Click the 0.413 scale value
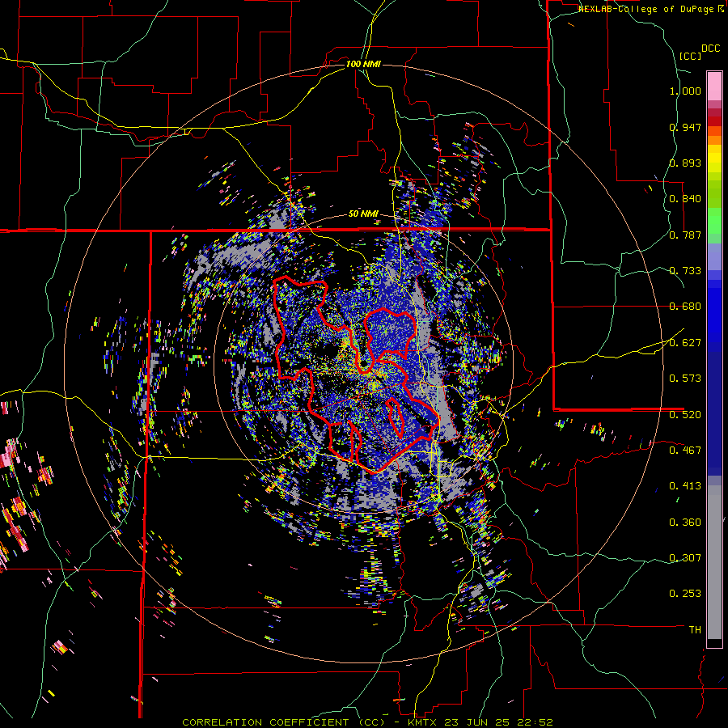Screen dimensions: 728x728 click(x=685, y=486)
